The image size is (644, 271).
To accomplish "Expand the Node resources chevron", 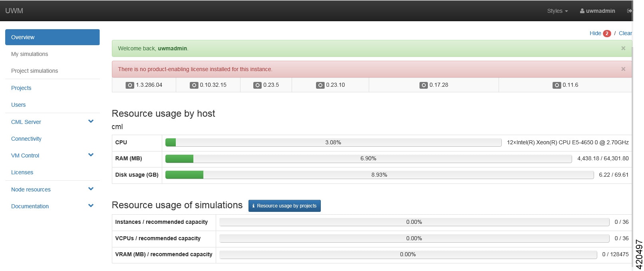I will [x=91, y=189].
